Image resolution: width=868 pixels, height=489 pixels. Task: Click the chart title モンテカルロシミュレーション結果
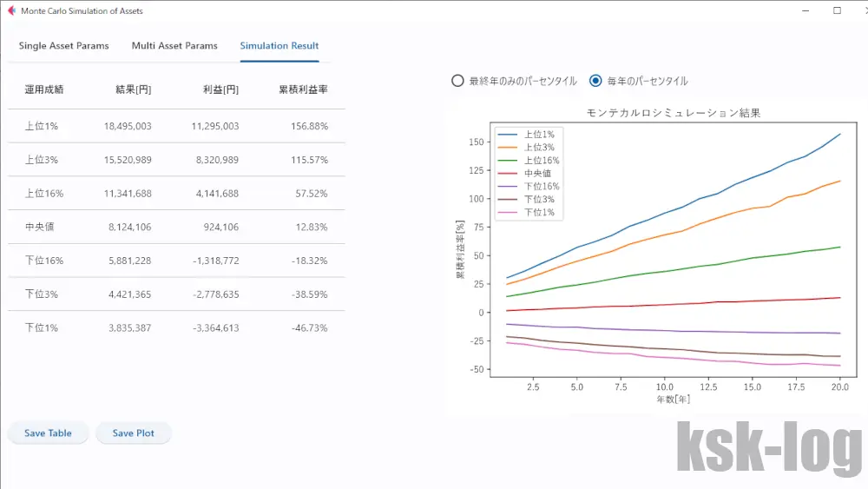coord(673,114)
